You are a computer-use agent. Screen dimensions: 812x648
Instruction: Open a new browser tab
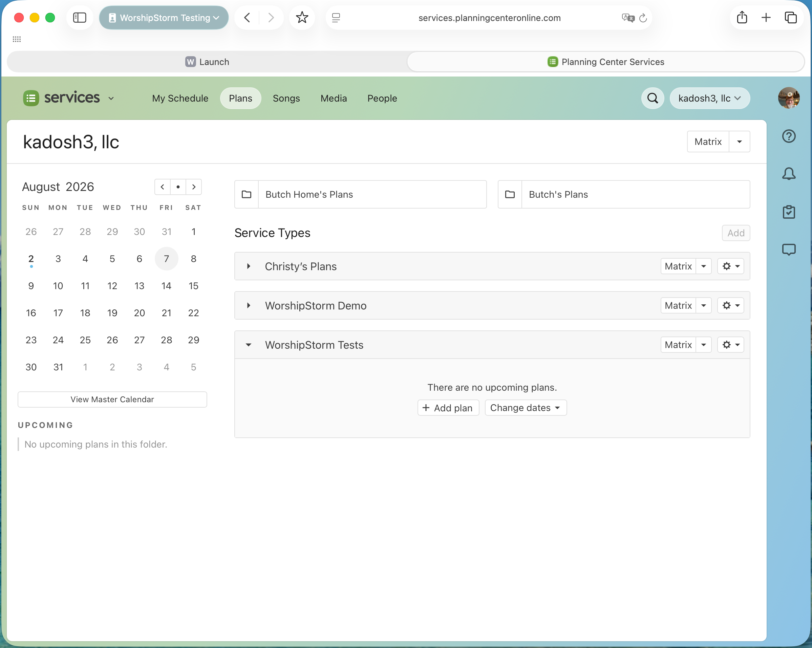tap(766, 18)
